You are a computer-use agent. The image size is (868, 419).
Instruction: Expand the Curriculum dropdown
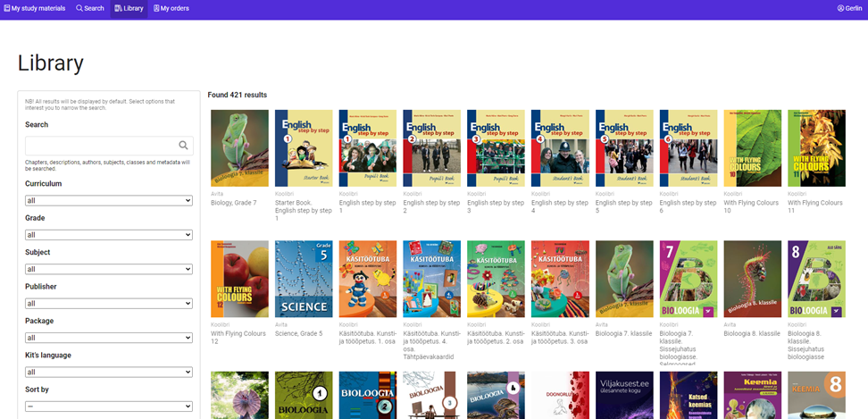109,201
